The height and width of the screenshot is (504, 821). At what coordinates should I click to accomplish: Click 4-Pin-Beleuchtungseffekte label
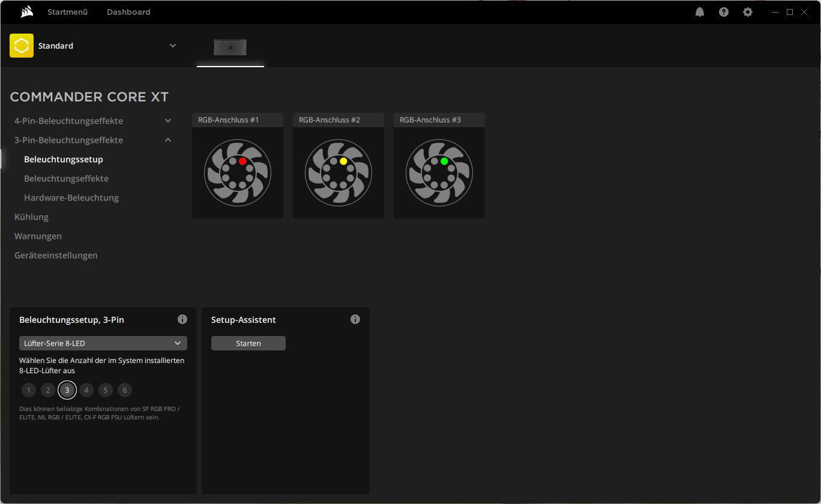pos(68,121)
